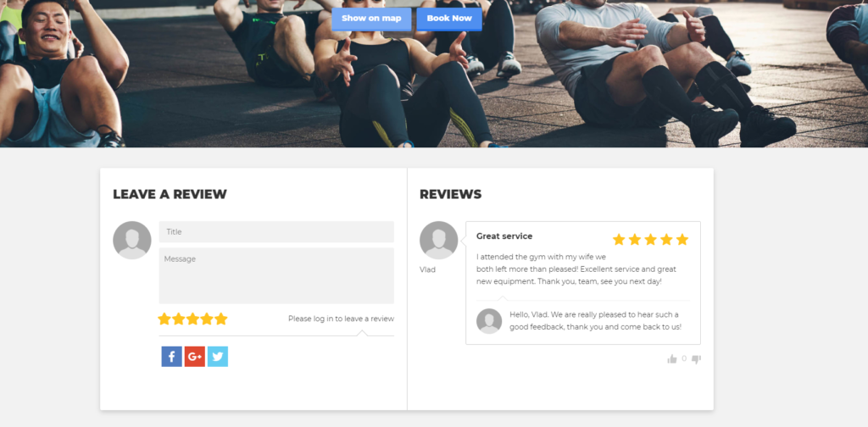Like Vlad's review with thumbs up
The width and height of the screenshot is (868, 427).
[x=672, y=359]
